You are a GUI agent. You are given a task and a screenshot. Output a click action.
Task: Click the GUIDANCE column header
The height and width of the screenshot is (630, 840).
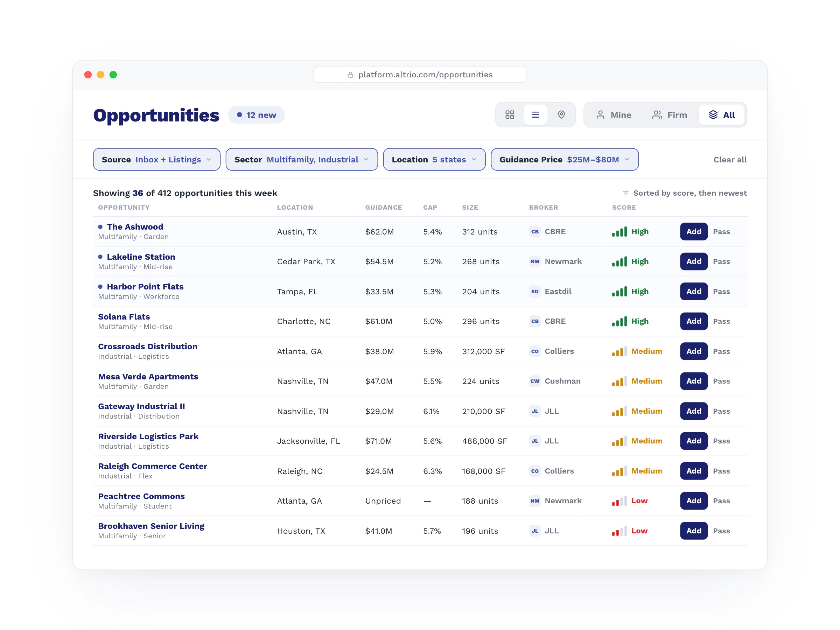(x=384, y=207)
